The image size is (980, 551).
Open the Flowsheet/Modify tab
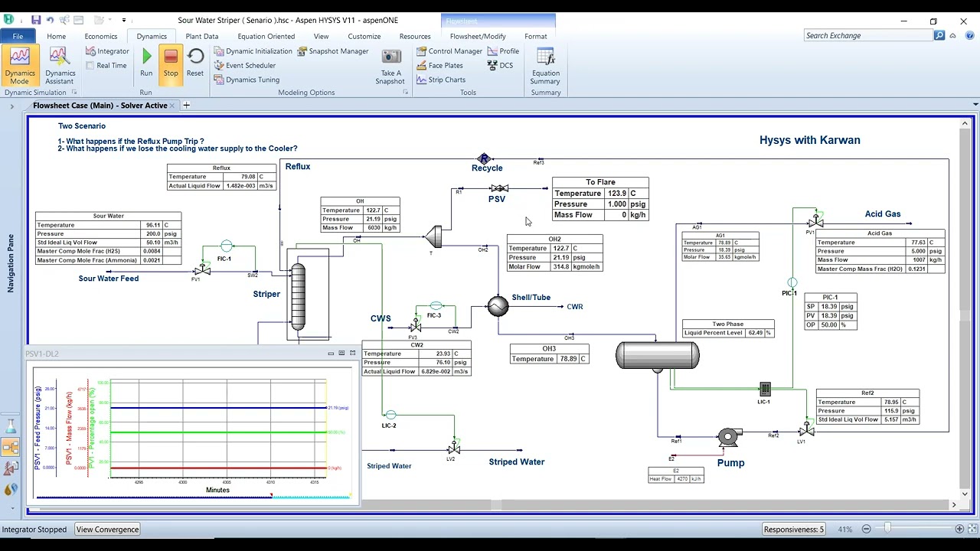click(478, 36)
